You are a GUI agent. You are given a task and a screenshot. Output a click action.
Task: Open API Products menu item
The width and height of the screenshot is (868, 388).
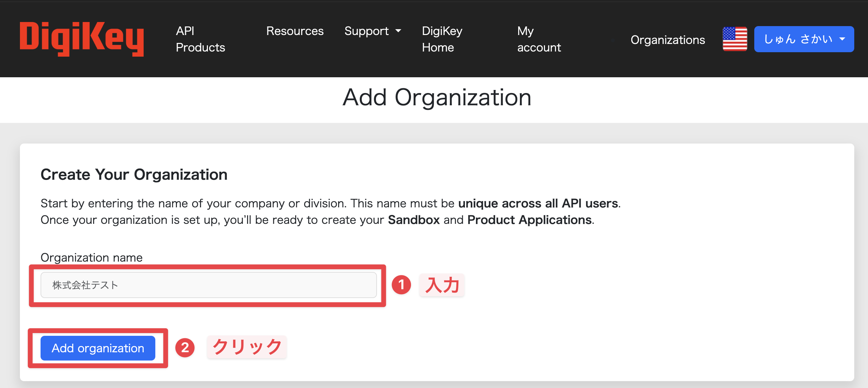click(x=200, y=39)
